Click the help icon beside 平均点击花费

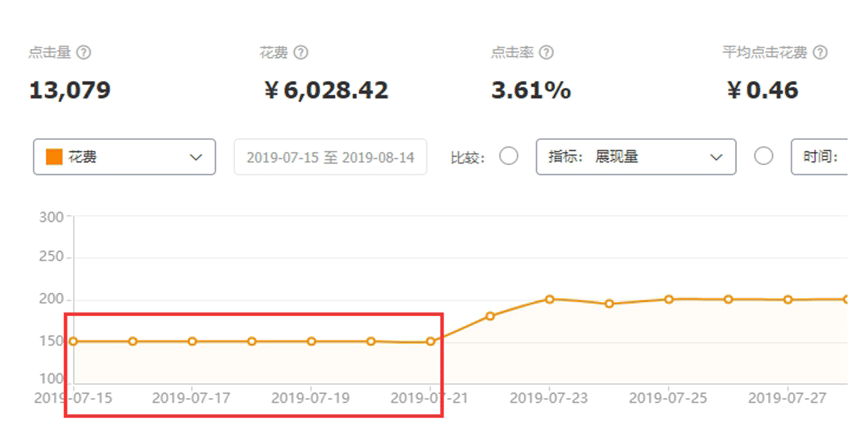pos(820,53)
